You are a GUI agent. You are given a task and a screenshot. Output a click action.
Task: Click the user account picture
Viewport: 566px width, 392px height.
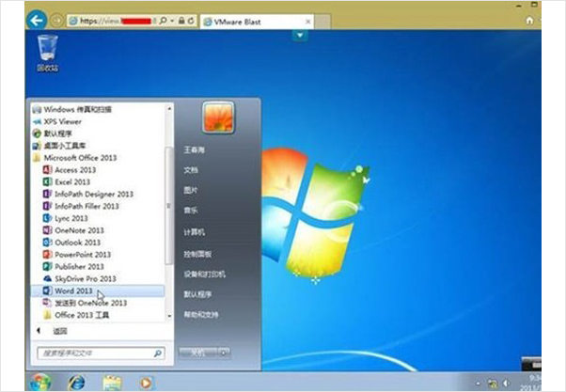click(x=218, y=118)
